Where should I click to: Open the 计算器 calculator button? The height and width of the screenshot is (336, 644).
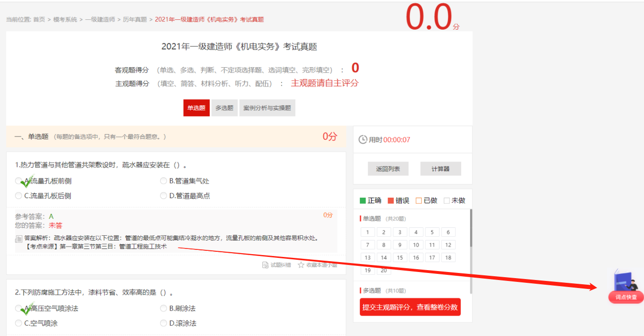[440, 169]
